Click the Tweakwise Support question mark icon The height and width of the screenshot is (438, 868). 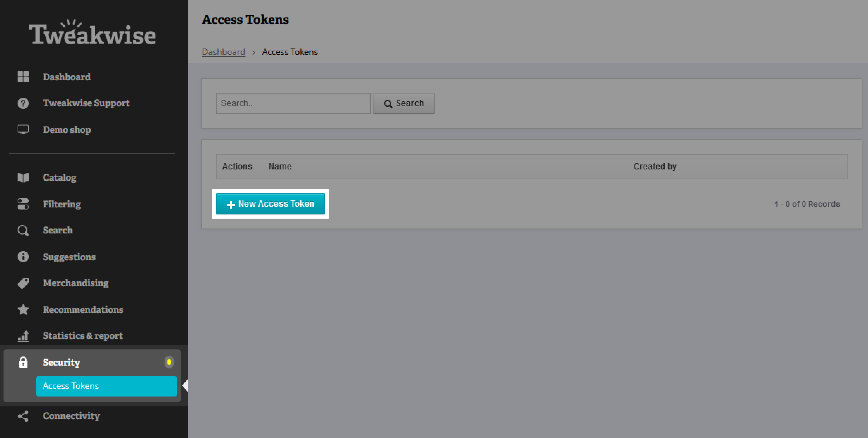tap(23, 103)
